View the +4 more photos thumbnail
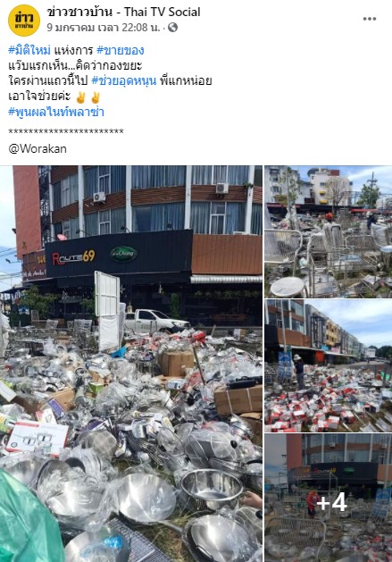This screenshot has width=392, height=562. tap(329, 498)
